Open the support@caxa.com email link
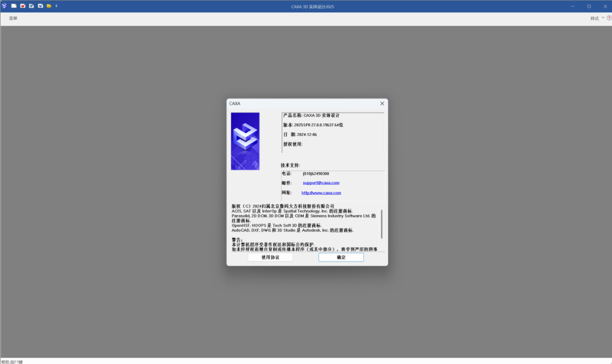Screen dimensions: 612x364 321,183
